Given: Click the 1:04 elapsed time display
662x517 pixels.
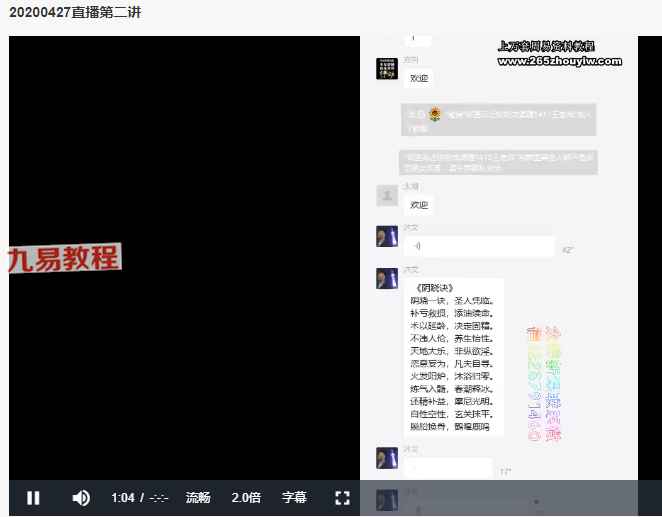Looking at the screenshot, I should [123, 498].
